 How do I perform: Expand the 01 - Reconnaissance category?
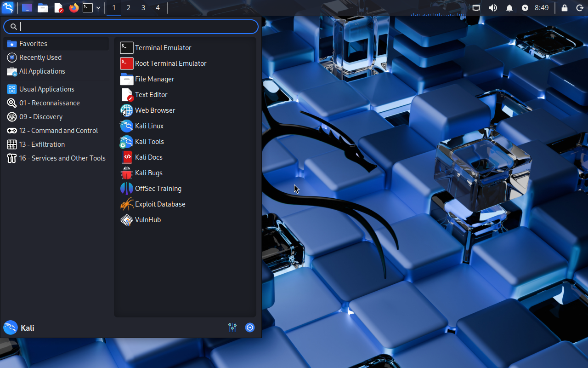(49, 103)
